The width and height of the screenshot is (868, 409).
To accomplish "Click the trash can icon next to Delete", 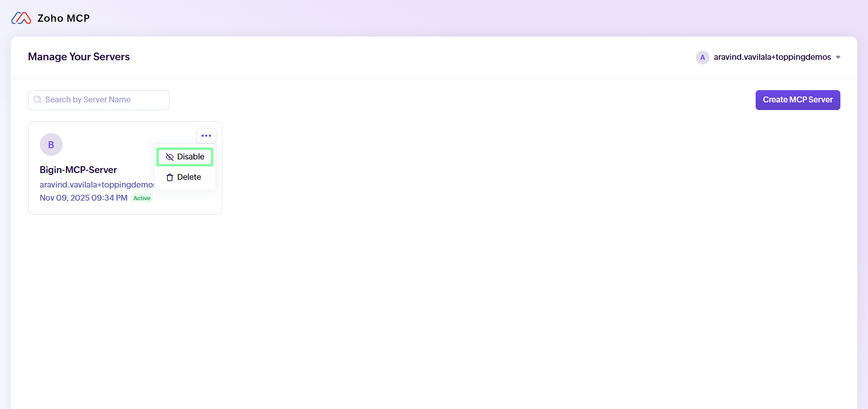I will pos(170,178).
